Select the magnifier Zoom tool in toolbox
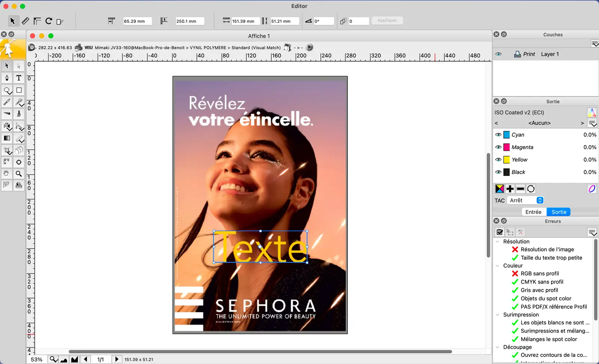Screen dimensions: 599x364 (x=19, y=174)
